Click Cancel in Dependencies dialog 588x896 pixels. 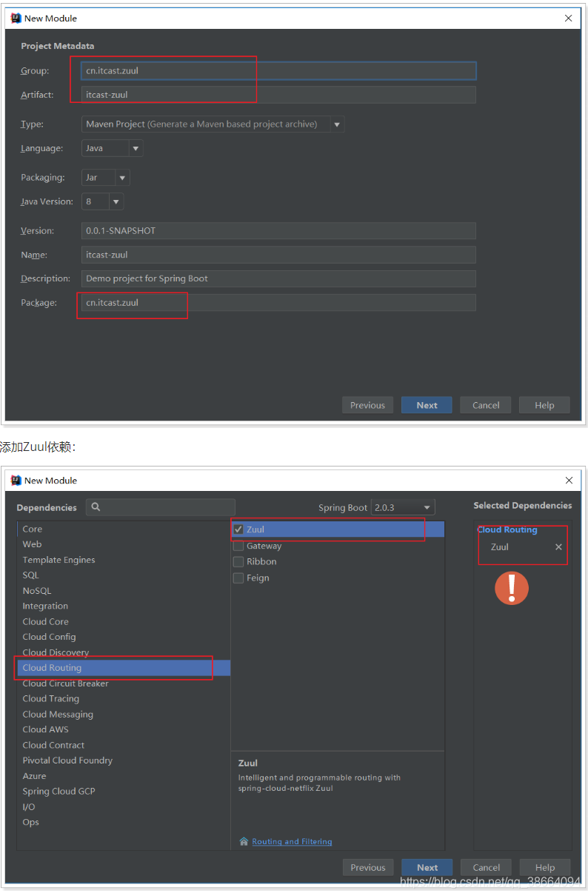(x=487, y=868)
